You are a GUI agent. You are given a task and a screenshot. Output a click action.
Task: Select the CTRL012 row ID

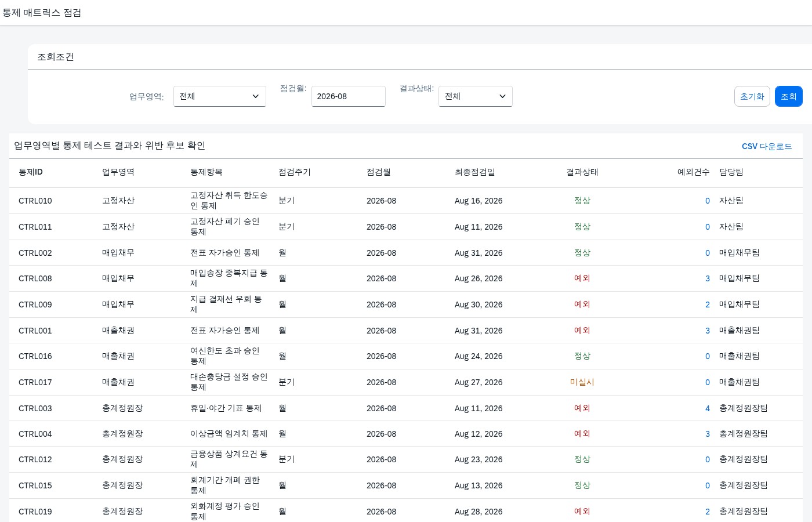(x=35, y=459)
